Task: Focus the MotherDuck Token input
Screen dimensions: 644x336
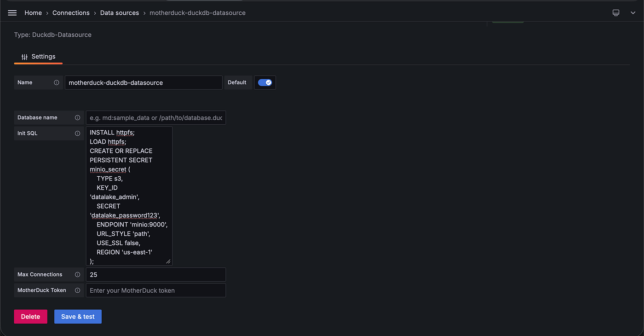Action: point(156,290)
